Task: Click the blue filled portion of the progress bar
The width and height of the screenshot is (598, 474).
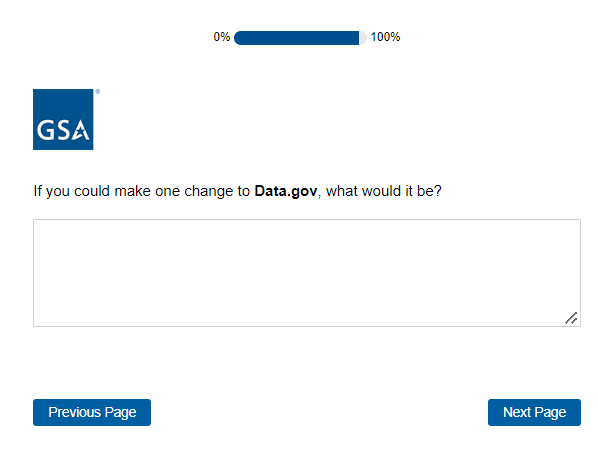Action: click(296, 38)
